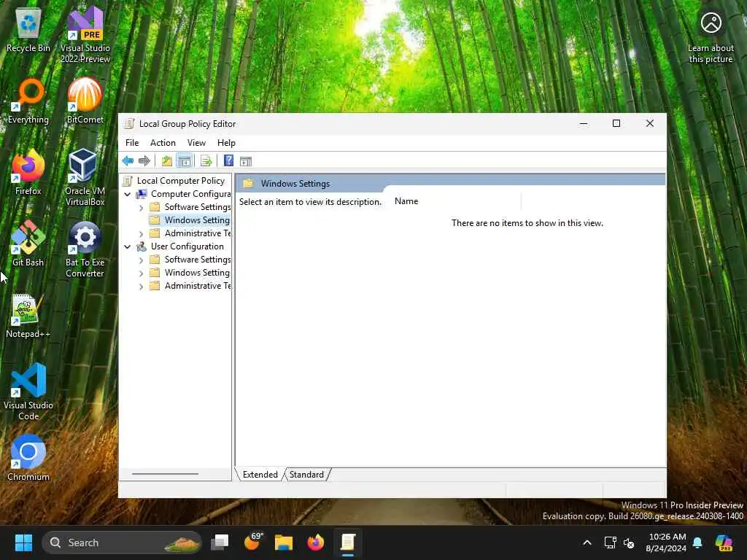Click the Up one level folder icon
The width and height of the screenshot is (747, 560).
(x=167, y=161)
